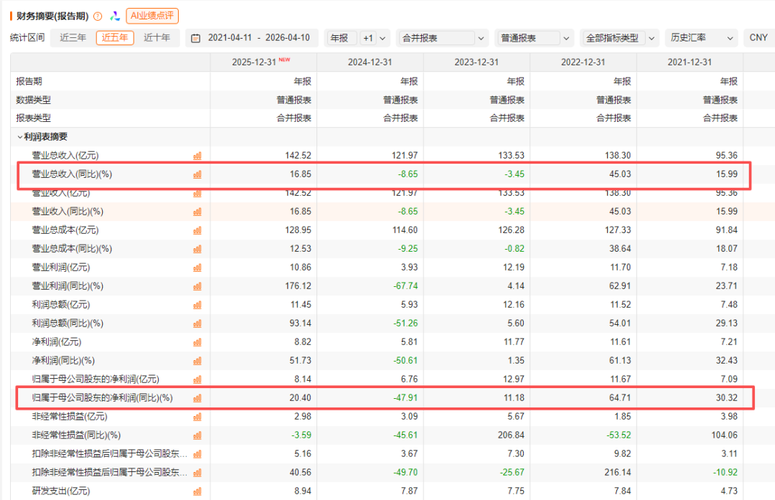Open the 历史汇率 dropdown

point(701,38)
